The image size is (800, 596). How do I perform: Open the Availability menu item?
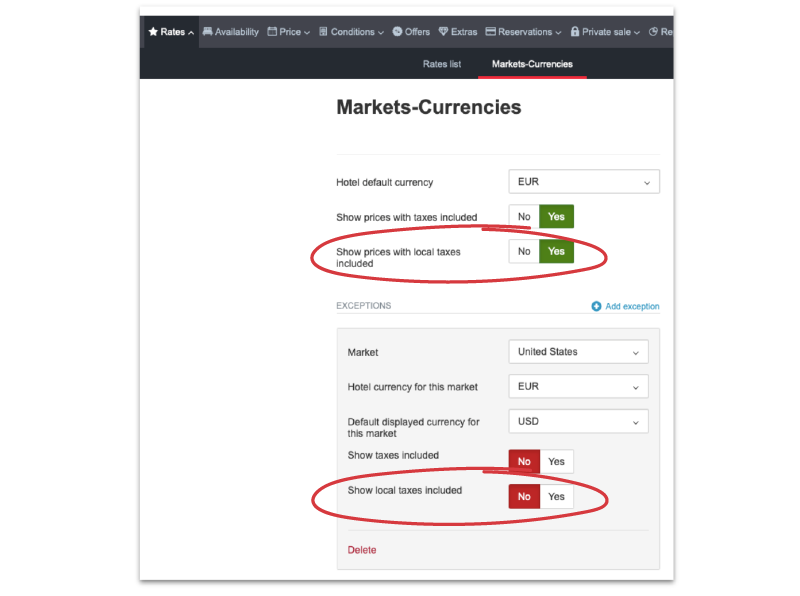[231, 32]
